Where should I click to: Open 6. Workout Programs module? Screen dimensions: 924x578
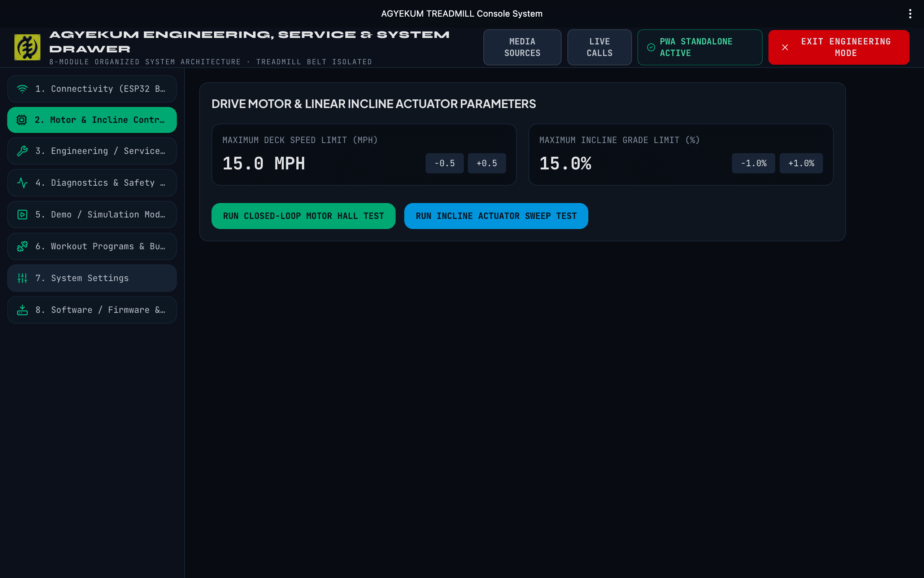click(x=92, y=246)
